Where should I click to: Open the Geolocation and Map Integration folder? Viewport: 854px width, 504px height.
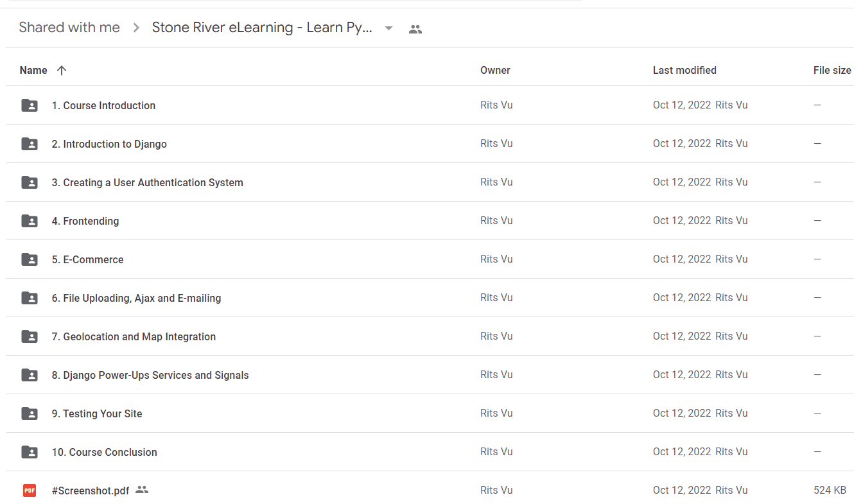click(430, 336)
